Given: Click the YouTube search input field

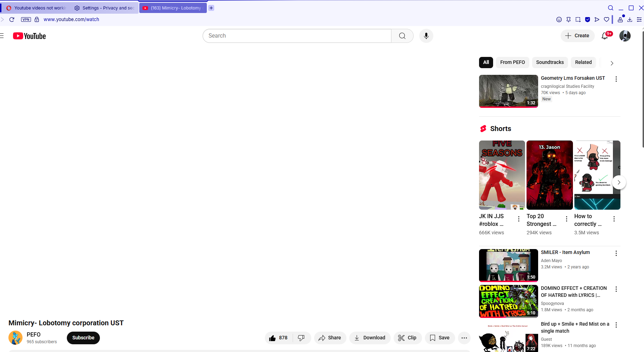Looking at the screenshot, I should click(x=297, y=36).
